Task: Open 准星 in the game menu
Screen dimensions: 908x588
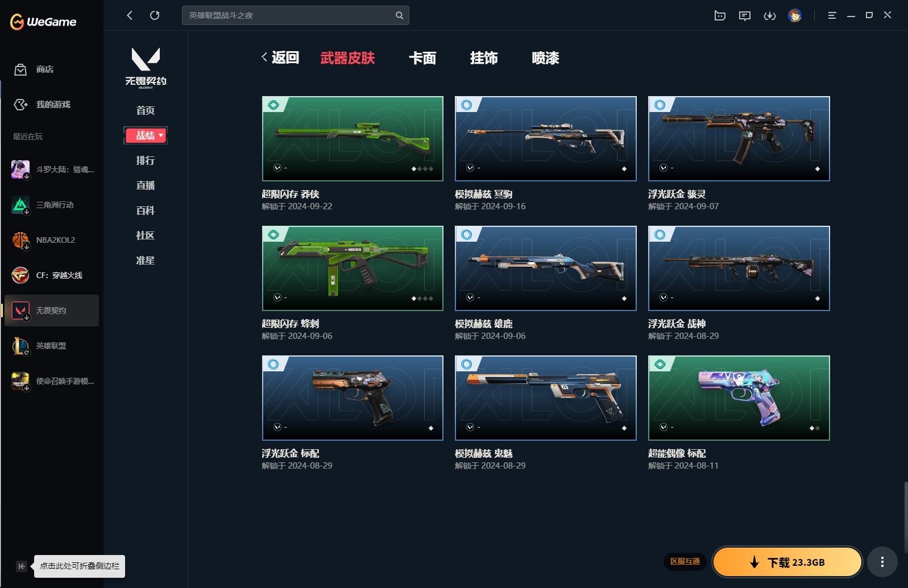Action: (x=146, y=260)
